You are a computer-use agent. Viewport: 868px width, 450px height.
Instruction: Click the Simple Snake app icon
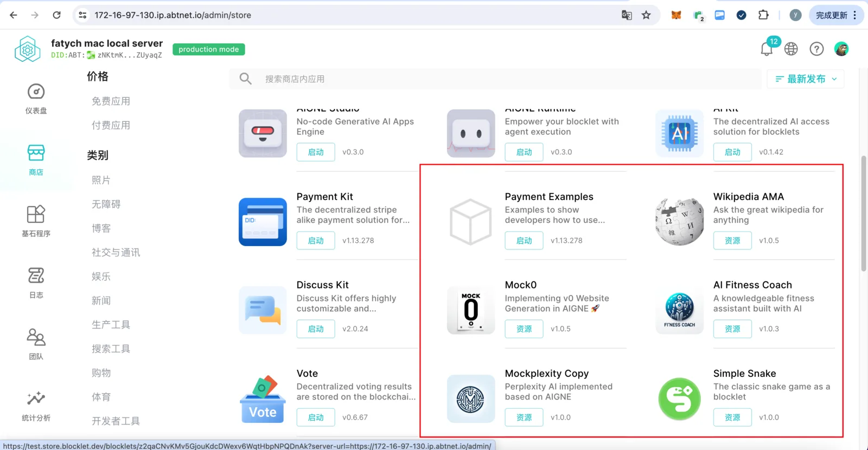679,398
